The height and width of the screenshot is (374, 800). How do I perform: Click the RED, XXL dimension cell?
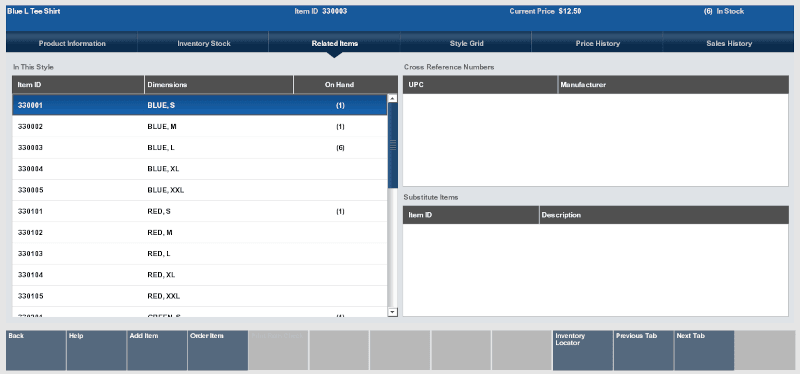(x=163, y=296)
